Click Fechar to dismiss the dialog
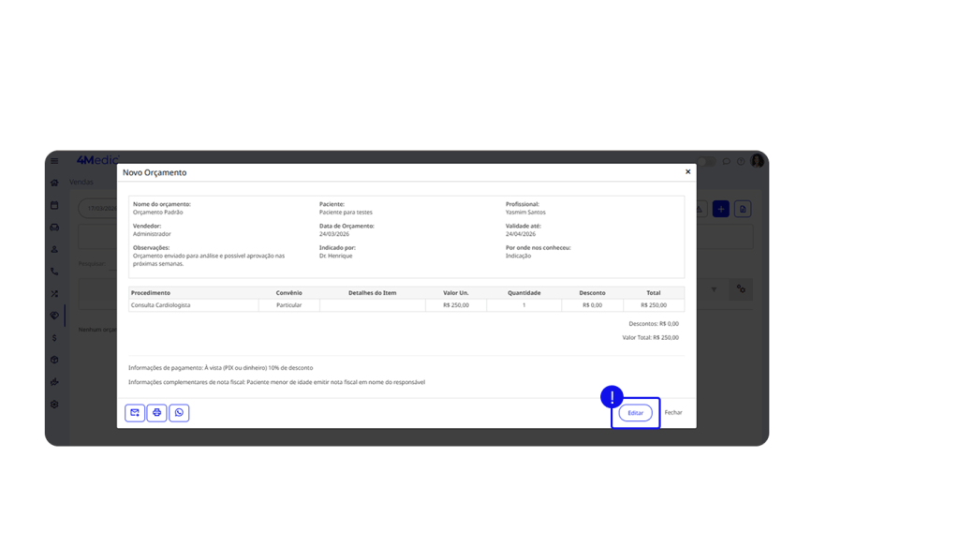Image resolution: width=959 pixels, height=560 pixels. [673, 413]
